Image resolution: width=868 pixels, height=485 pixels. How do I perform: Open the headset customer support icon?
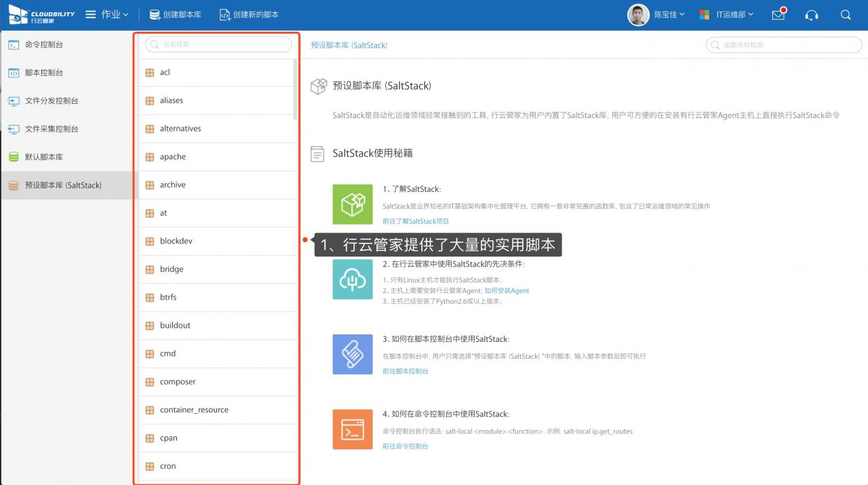pos(811,15)
